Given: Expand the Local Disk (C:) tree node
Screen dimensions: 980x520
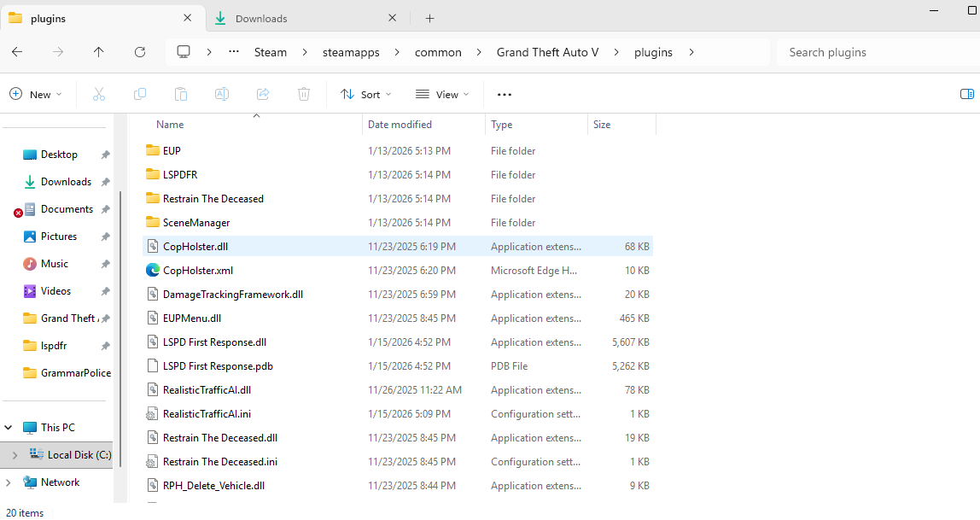Looking at the screenshot, I should (15, 455).
